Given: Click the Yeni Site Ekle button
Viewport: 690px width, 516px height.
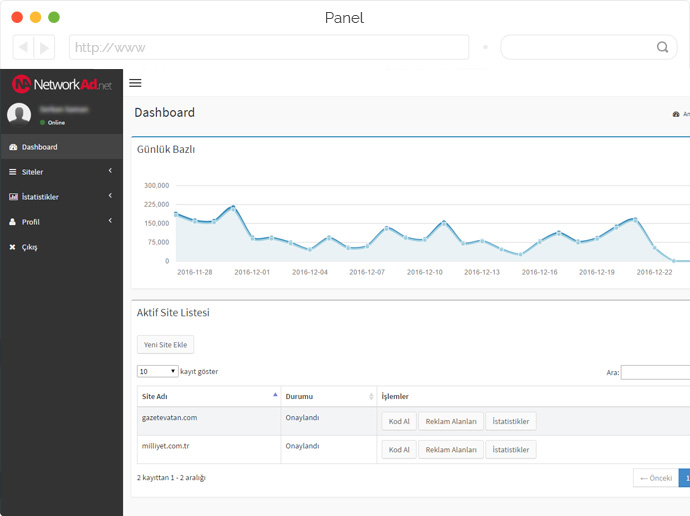Looking at the screenshot, I should point(165,344).
